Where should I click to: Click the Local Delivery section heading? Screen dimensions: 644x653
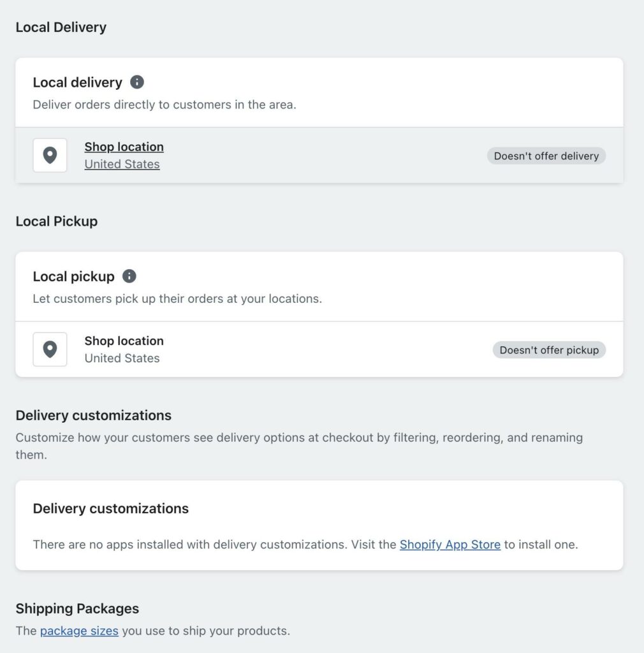(61, 27)
